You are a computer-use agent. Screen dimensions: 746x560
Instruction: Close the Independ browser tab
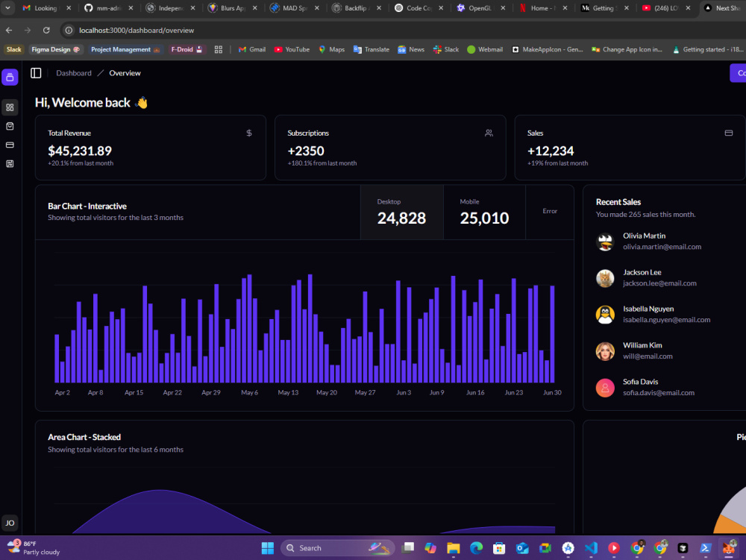click(x=192, y=7)
